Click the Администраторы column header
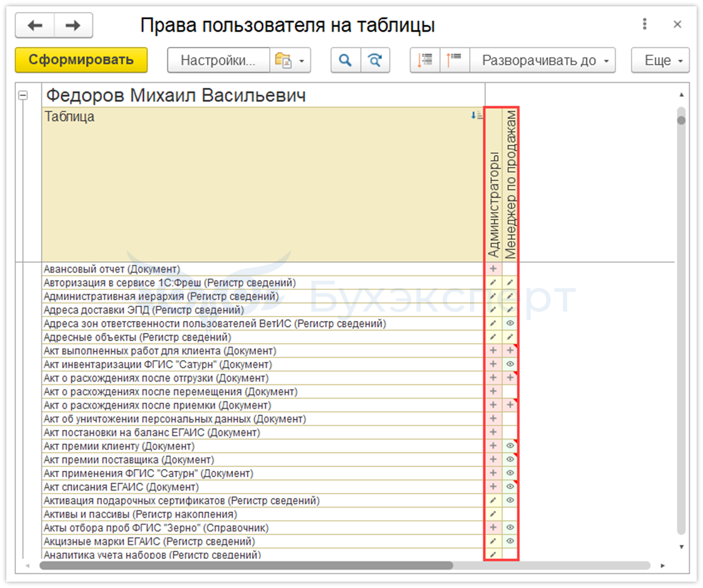This screenshot has height=588, width=703. 494,185
